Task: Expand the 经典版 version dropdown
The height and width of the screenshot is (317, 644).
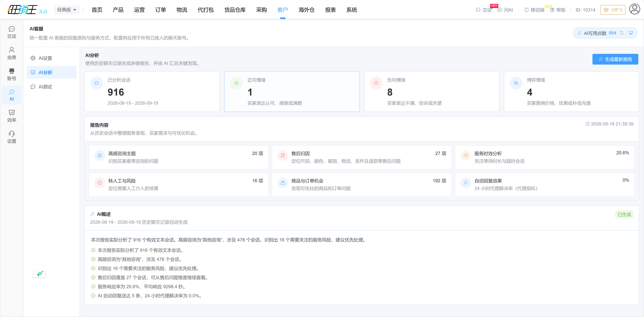Action: 67,10
